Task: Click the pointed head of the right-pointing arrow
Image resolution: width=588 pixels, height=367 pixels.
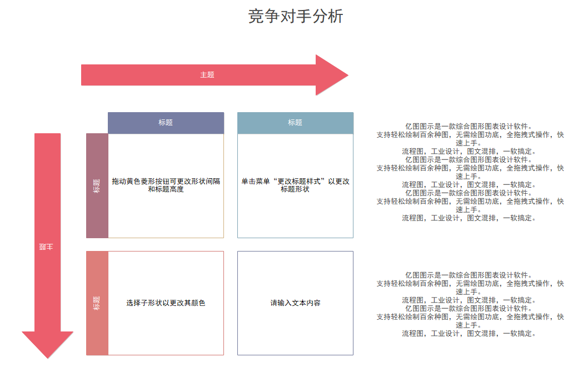Action: point(332,75)
